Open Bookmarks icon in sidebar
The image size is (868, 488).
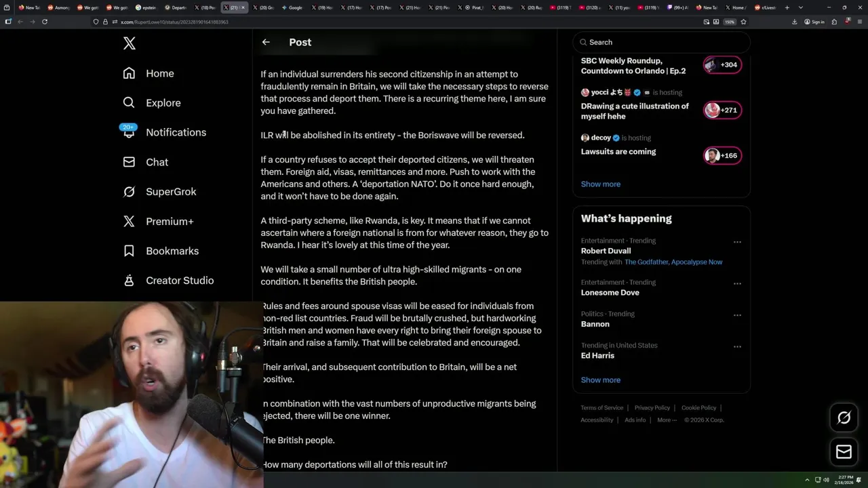(129, 251)
